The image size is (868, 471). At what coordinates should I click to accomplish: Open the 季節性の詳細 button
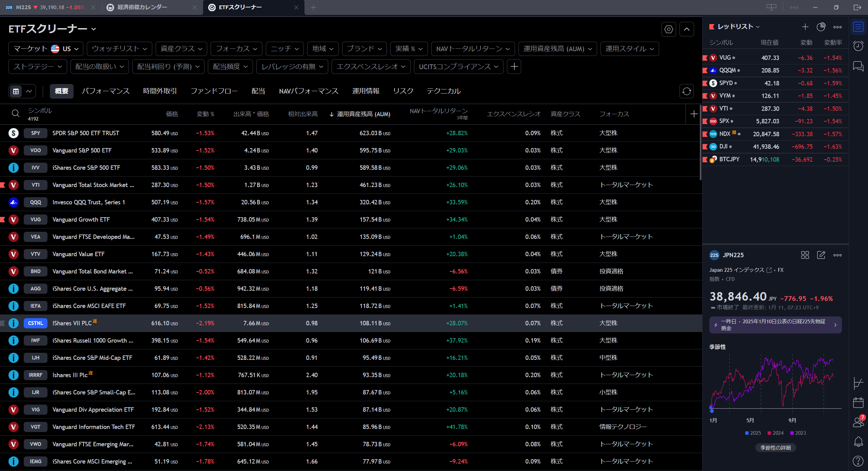pyautogui.click(x=775, y=448)
